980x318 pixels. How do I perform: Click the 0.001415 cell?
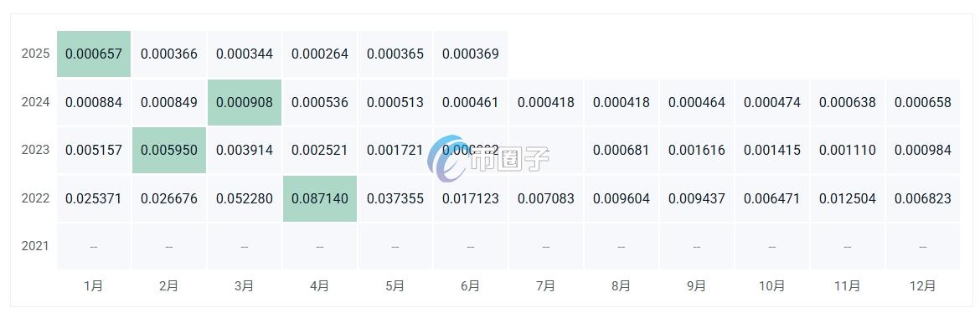772,150
